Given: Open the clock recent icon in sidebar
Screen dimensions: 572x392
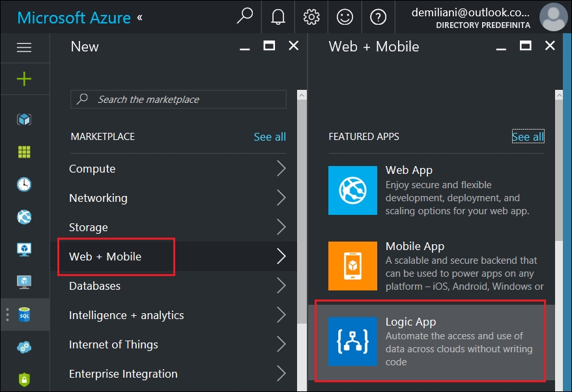Looking at the screenshot, I should point(24,184).
